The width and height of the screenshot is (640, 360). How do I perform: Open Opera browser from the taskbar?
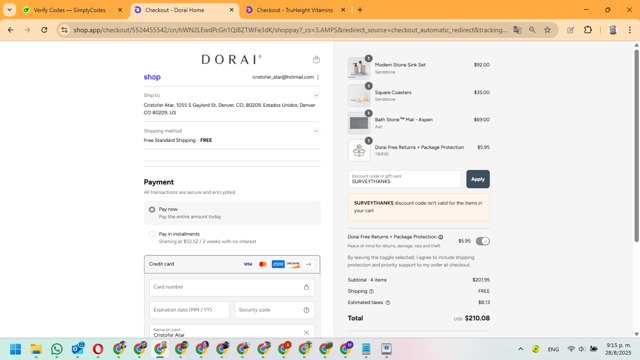98,349
